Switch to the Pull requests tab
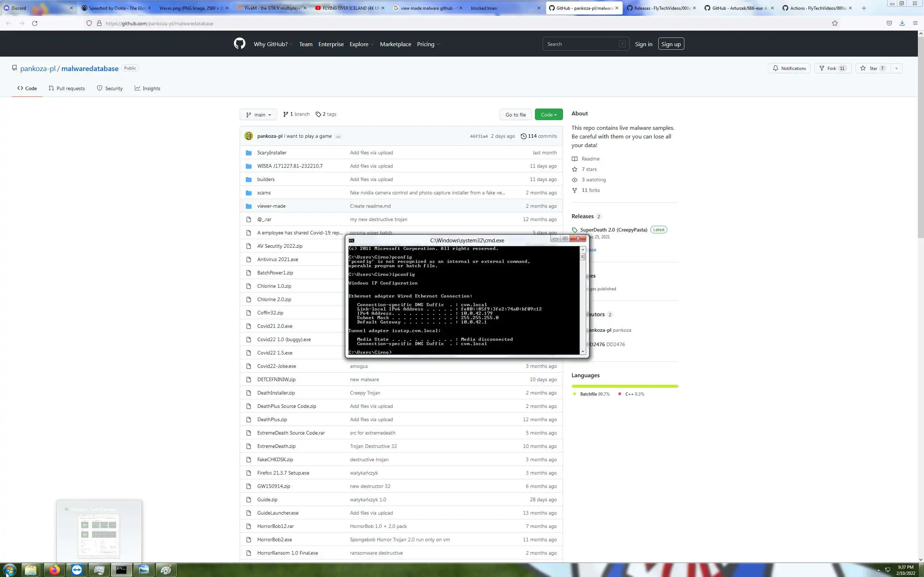 click(x=67, y=89)
